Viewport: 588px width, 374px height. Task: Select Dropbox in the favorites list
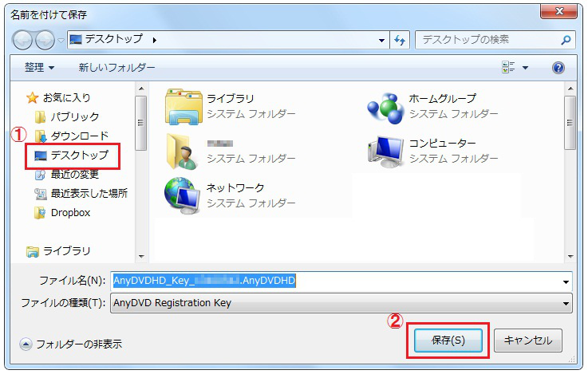click(70, 212)
